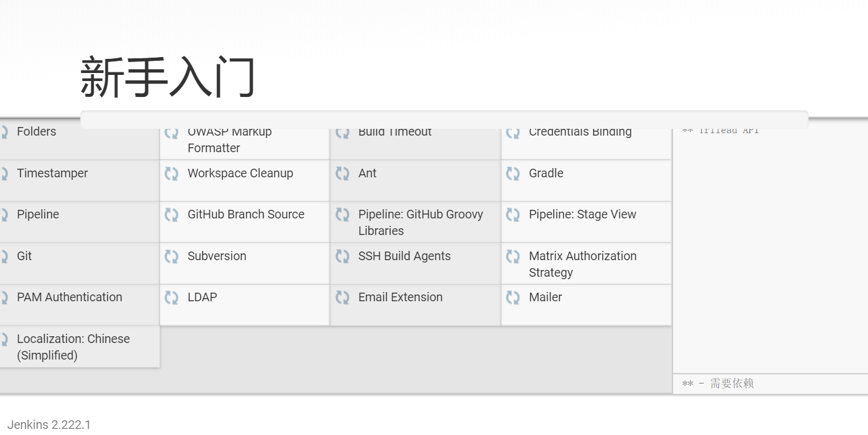
Task: Click the Git plugin entry
Action: tap(25, 256)
